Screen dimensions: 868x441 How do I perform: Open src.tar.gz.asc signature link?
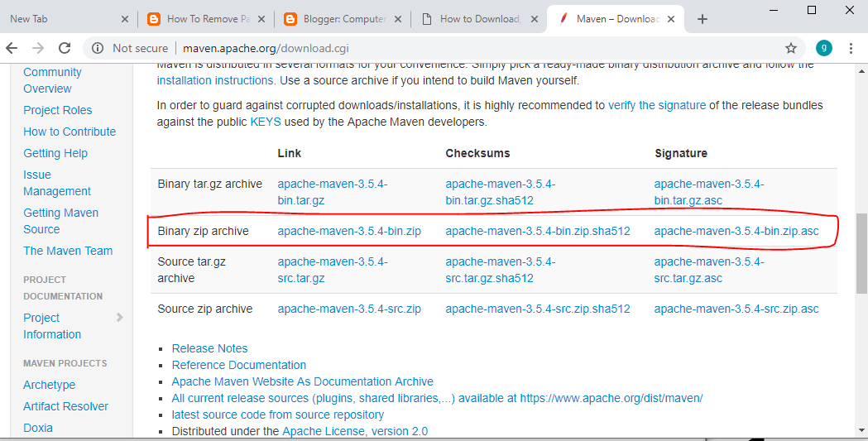tap(709, 270)
